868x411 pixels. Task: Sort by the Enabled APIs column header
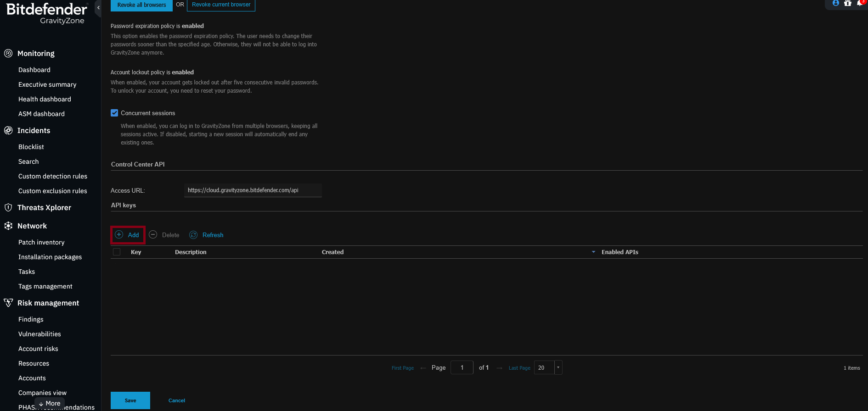point(620,252)
